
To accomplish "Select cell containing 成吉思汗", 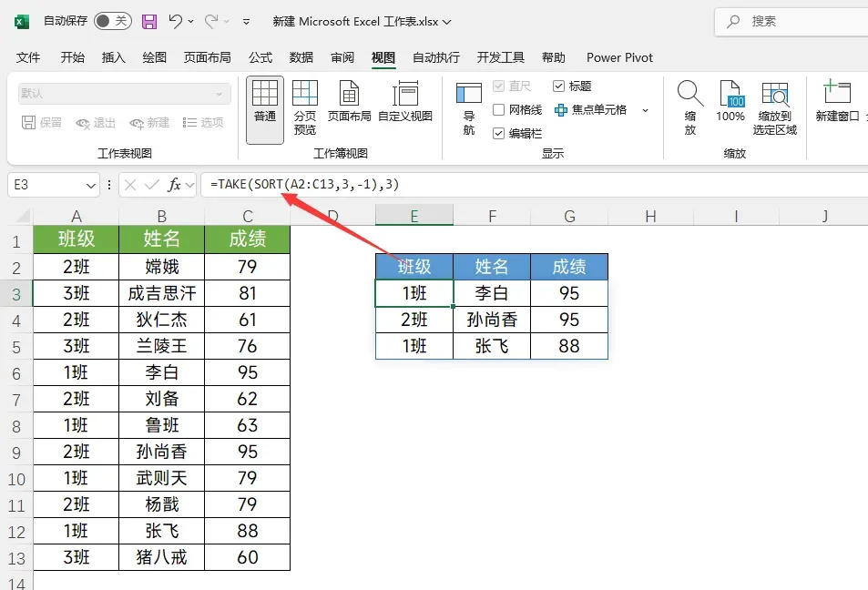I will tap(161, 293).
